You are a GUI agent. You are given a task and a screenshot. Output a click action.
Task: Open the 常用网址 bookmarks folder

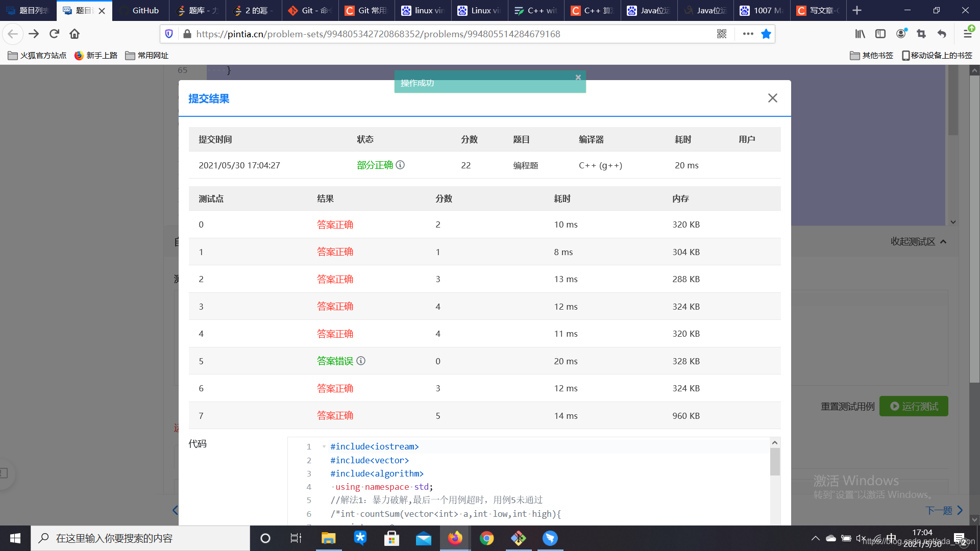pos(147,55)
